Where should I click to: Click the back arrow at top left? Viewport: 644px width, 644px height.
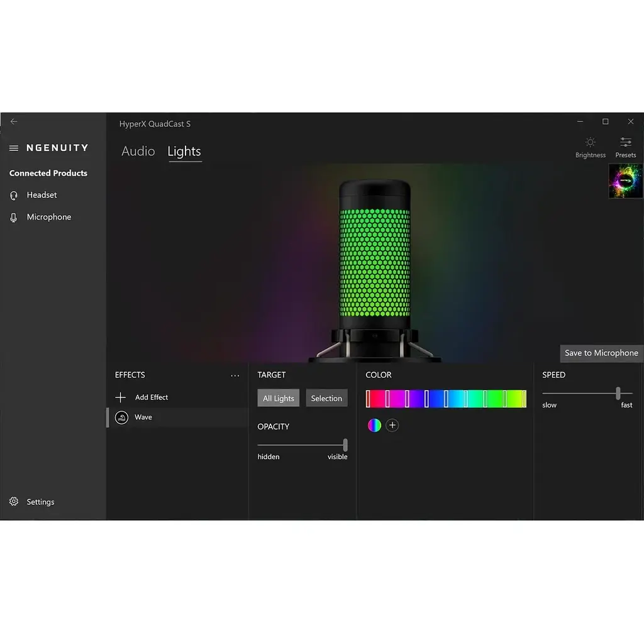14,121
